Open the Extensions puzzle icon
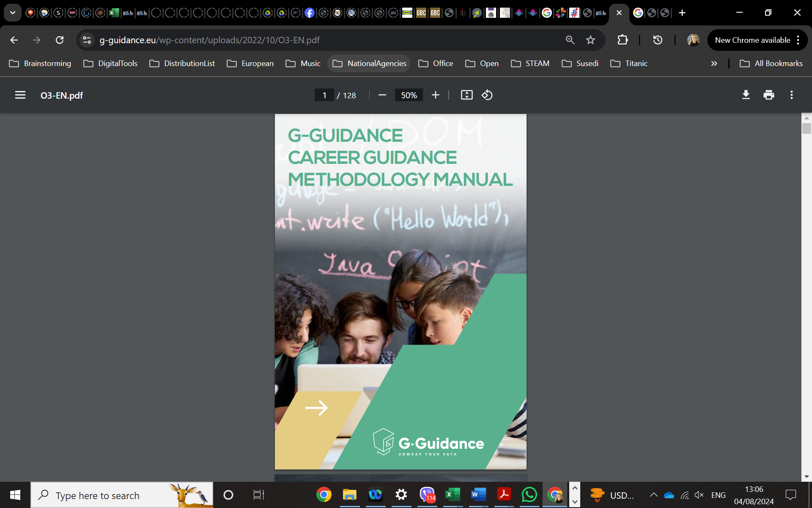Viewport: 812px width, 508px height. click(623, 40)
